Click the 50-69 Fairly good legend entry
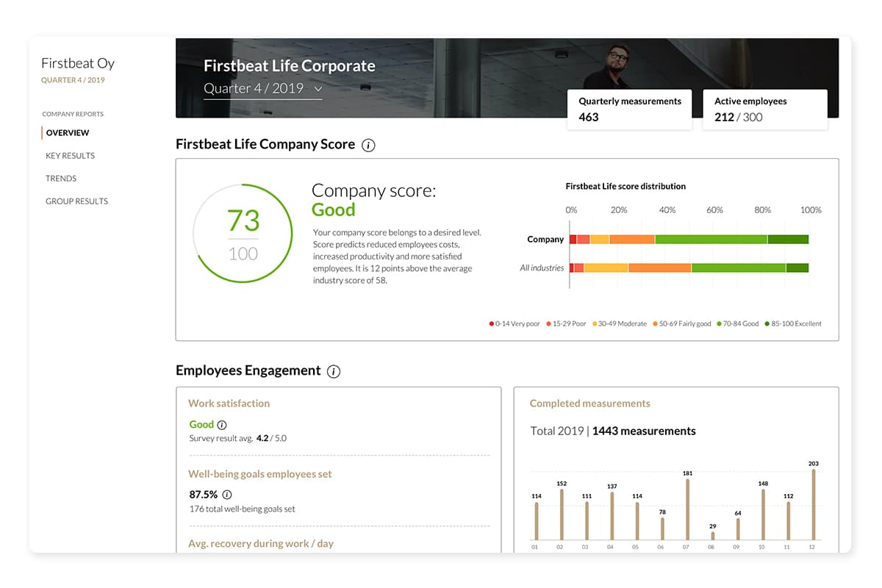Screen dimensions: 882x588 [x=683, y=324]
